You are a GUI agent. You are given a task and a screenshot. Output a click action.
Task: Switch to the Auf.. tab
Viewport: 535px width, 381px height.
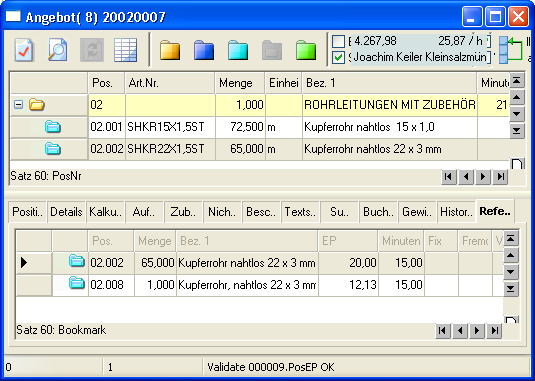point(144,212)
